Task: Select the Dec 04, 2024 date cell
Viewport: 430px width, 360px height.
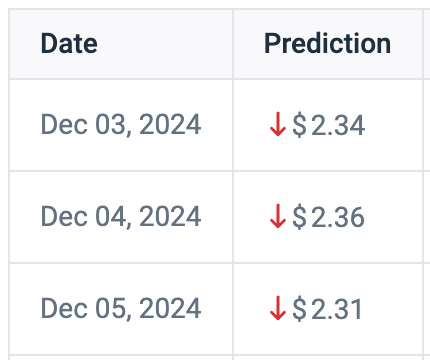Action: (121, 216)
